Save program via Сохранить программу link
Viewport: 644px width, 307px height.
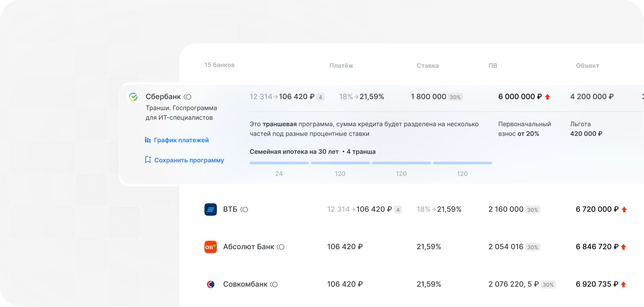coord(184,160)
